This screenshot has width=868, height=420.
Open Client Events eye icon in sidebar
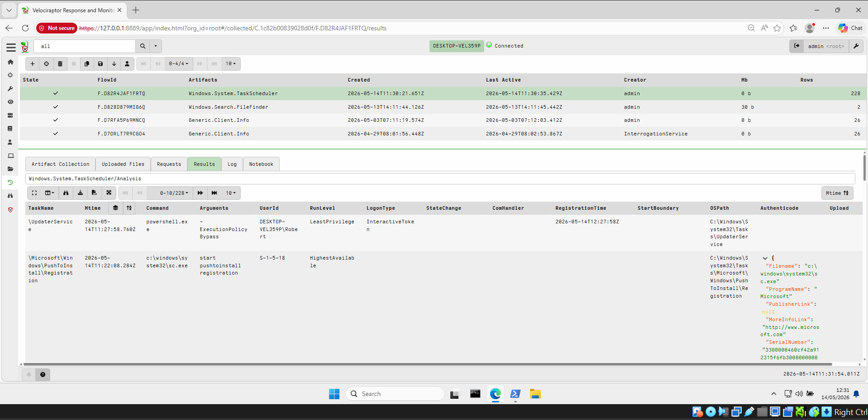(x=10, y=102)
